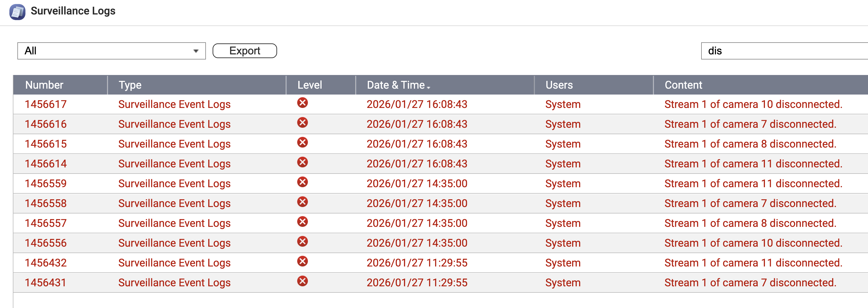Click error icon for log 1456559

tap(302, 182)
